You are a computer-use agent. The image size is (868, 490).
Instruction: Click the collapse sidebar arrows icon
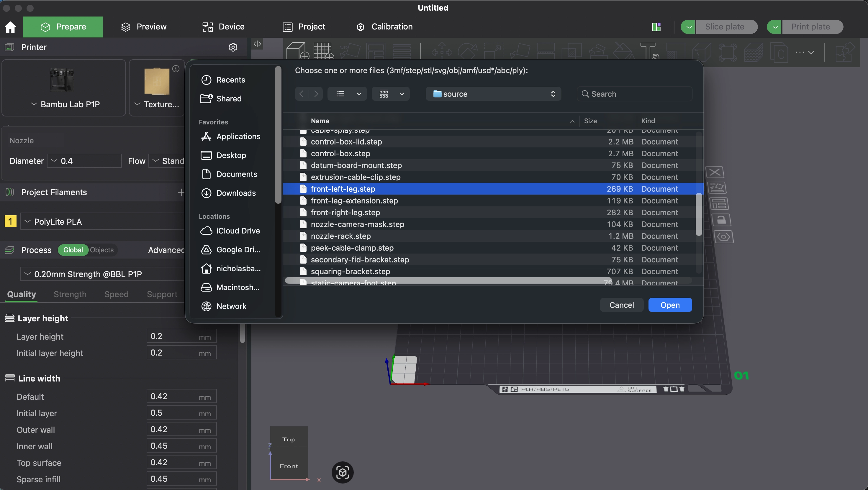(x=257, y=44)
